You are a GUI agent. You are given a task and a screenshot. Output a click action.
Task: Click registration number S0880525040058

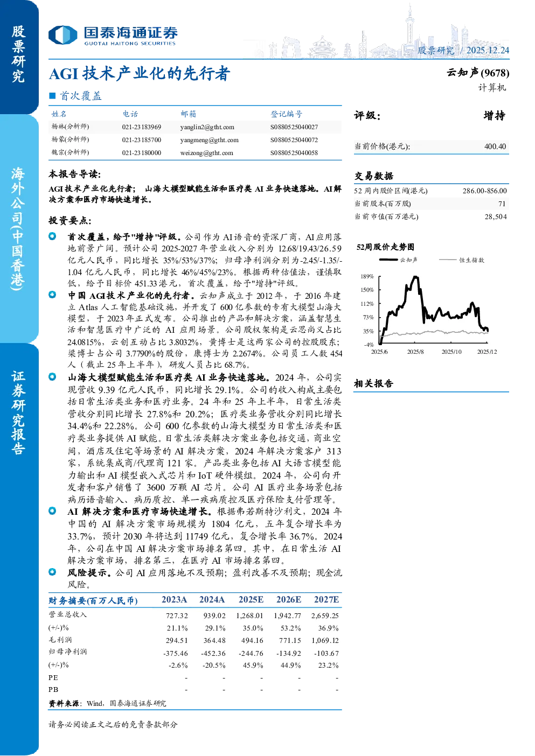(x=294, y=153)
